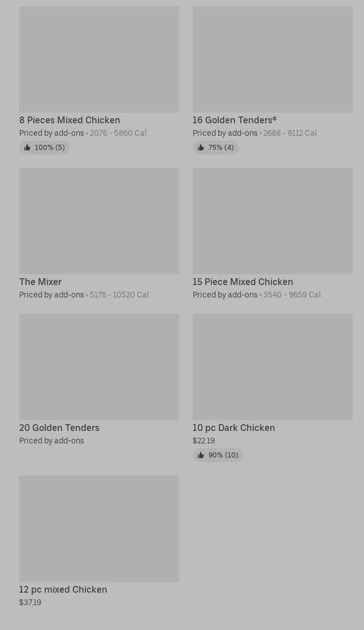The image size is (364, 630).
Task: Click the 16 Golden Tenders title
Action: coord(235,120)
